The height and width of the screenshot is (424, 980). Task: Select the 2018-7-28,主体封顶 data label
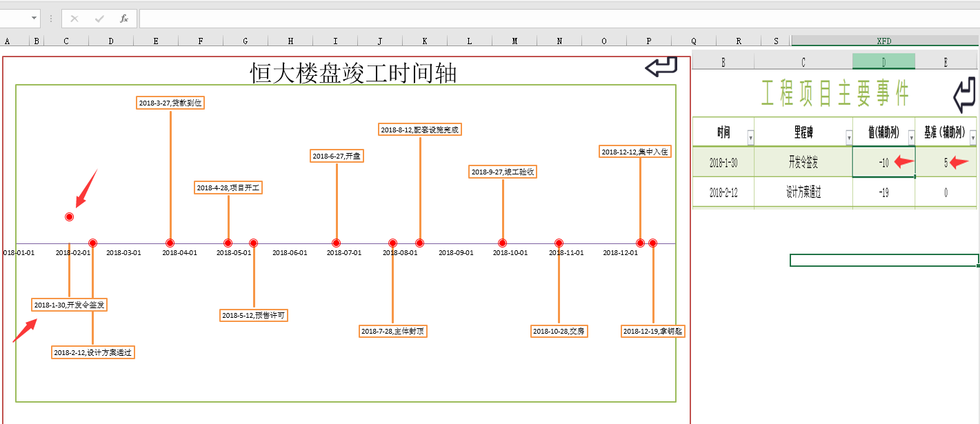(393, 331)
